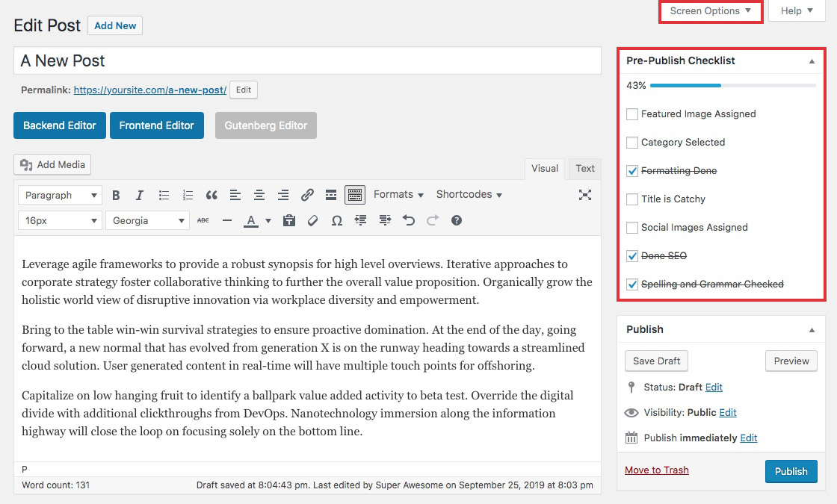Open keyboard shortcuts help icon
This screenshot has height=504, width=837.
pos(457,220)
